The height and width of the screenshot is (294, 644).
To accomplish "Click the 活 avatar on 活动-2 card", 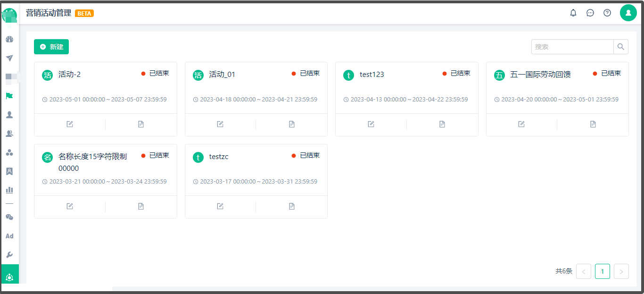I will point(47,75).
